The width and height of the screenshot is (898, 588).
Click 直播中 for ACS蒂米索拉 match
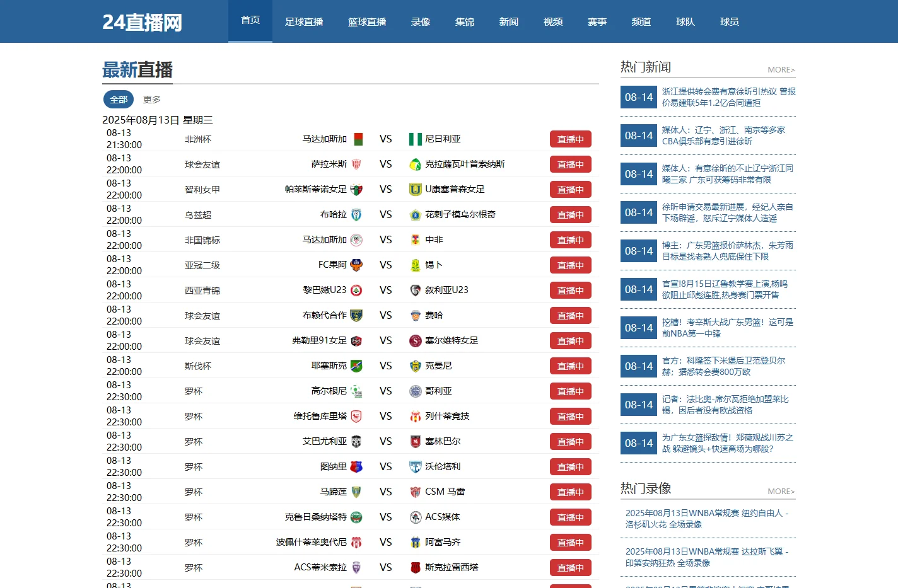tap(571, 568)
